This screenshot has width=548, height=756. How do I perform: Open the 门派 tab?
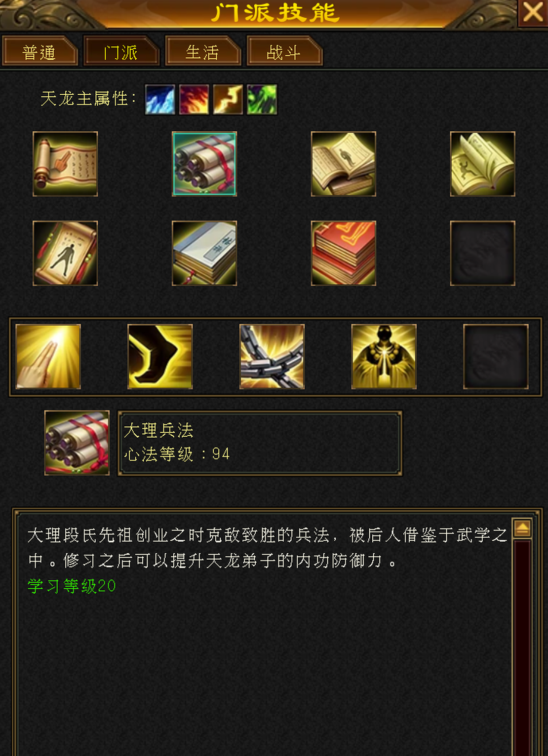click(121, 51)
